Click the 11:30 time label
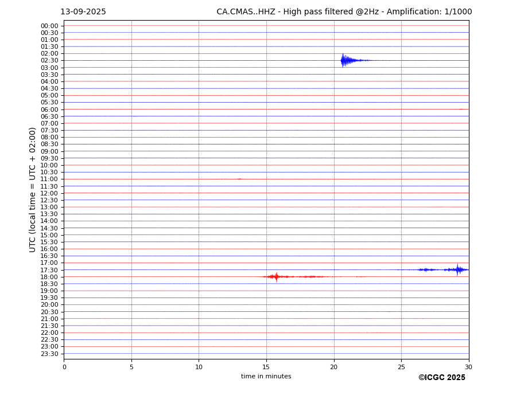Image resolution: width=532 pixels, height=399 pixels. (49, 186)
